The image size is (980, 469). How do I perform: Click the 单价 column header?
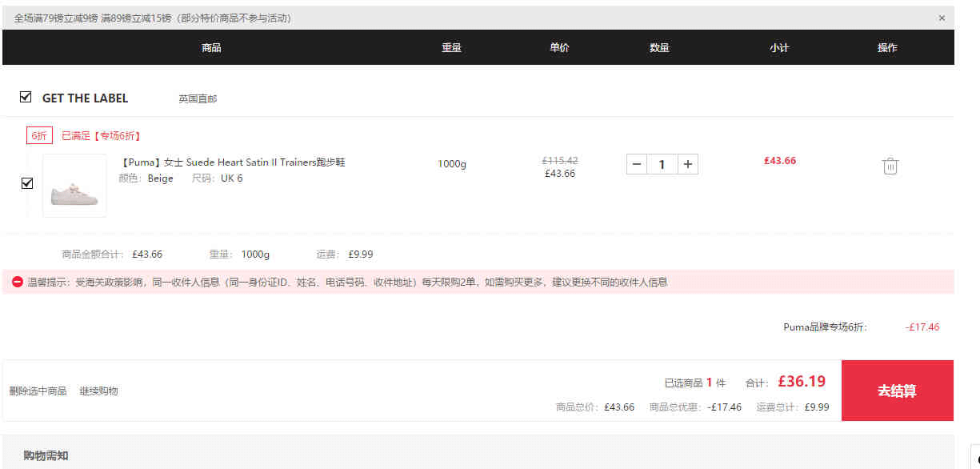coord(559,48)
